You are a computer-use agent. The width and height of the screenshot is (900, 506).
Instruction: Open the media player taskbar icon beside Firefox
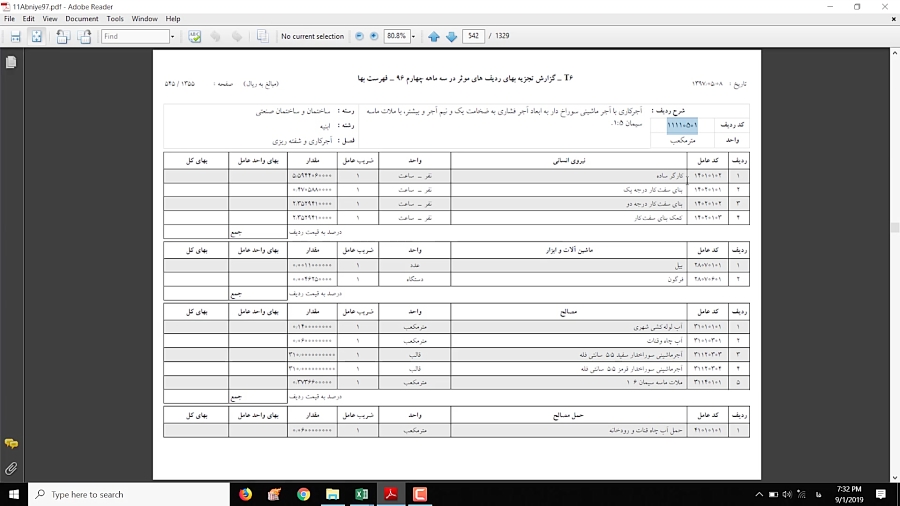click(274, 494)
